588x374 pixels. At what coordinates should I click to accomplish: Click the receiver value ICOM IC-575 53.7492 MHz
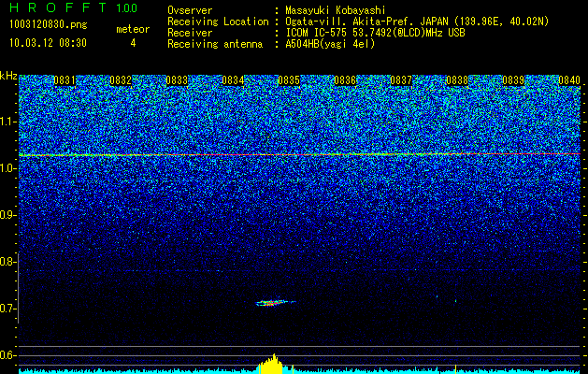click(375, 33)
